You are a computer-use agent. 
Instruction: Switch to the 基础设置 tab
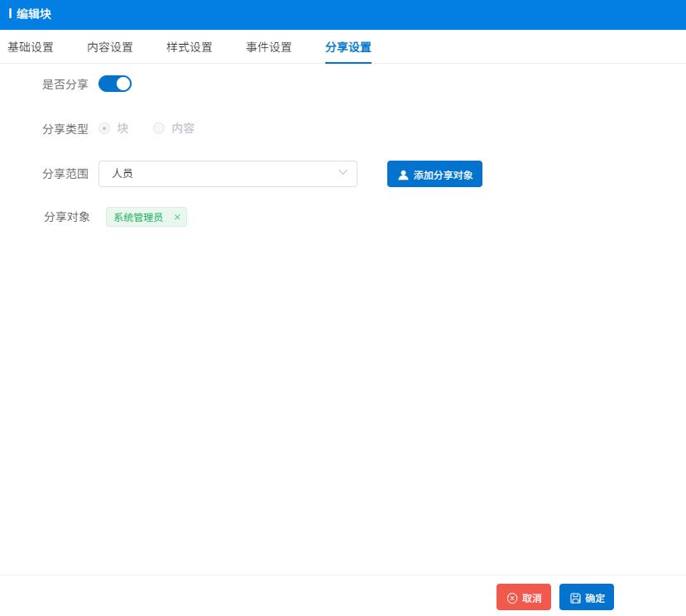point(31,47)
